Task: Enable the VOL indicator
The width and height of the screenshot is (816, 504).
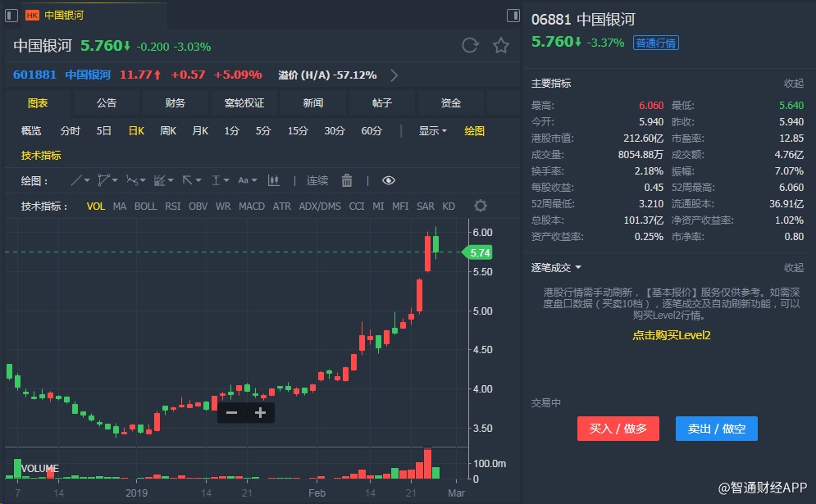Action: pyautogui.click(x=96, y=207)
